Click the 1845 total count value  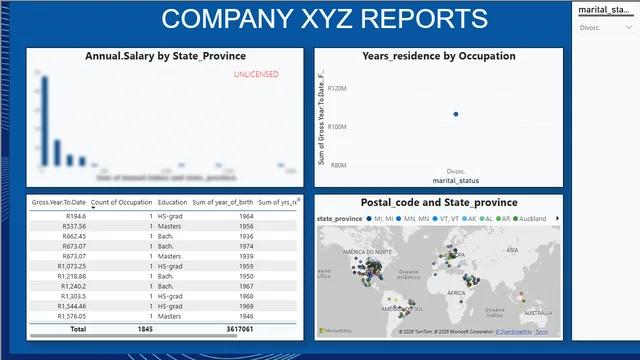point(145,329)
